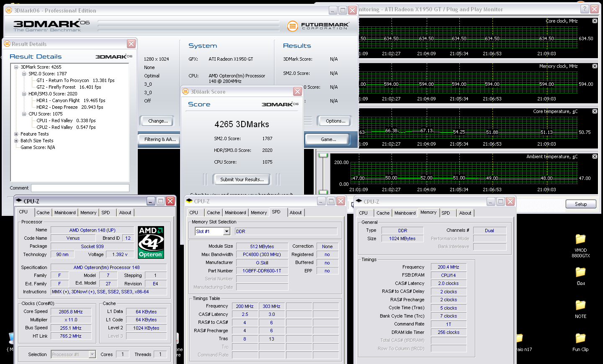Click the FSB:DRAM value CPU/14
Image resolution: width=603 pixels, height=364 pixels.
[448, 275]
